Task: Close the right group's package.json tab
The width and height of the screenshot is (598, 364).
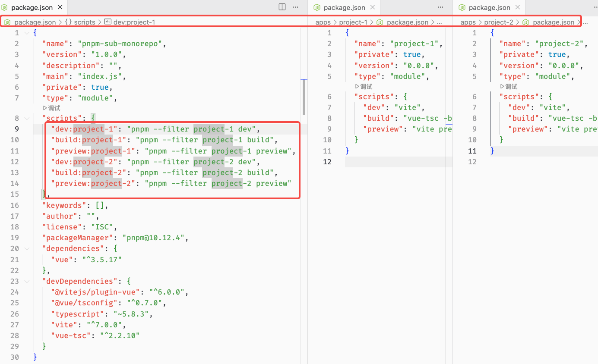Action: tap(517, 7)
